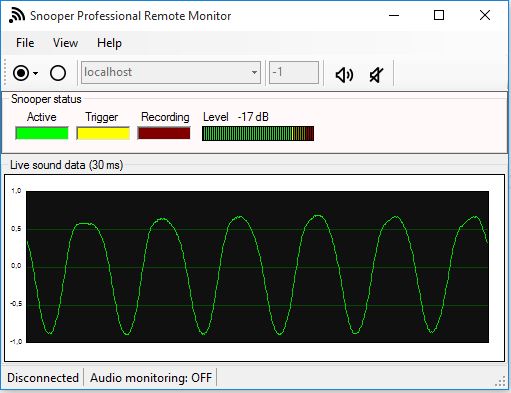This screenshot has width=511, height=393.
Task: Open the Help menu
Action: point(109,43)
